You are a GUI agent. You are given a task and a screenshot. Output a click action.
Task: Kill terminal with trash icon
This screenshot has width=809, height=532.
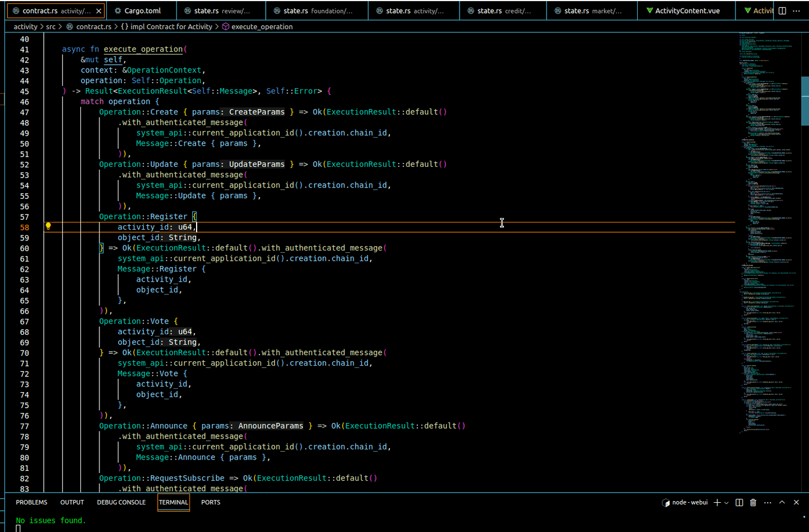753,502
